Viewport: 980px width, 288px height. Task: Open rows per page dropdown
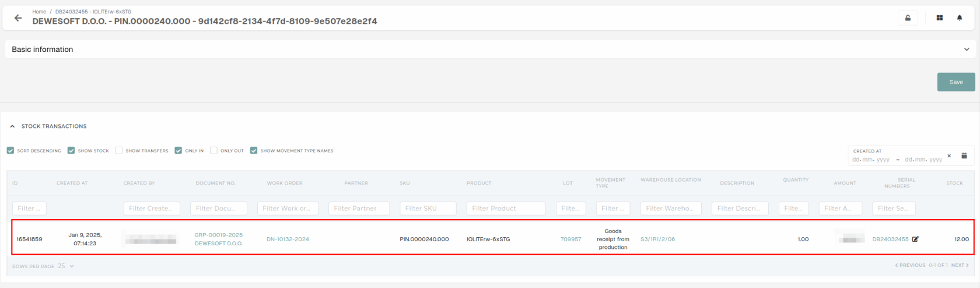tap(66, 266)
